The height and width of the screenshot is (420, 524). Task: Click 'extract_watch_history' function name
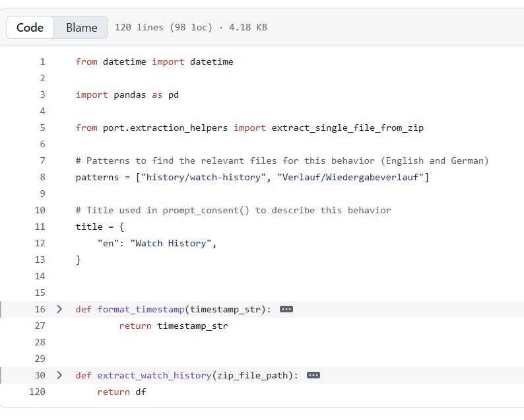click(154, 376)
